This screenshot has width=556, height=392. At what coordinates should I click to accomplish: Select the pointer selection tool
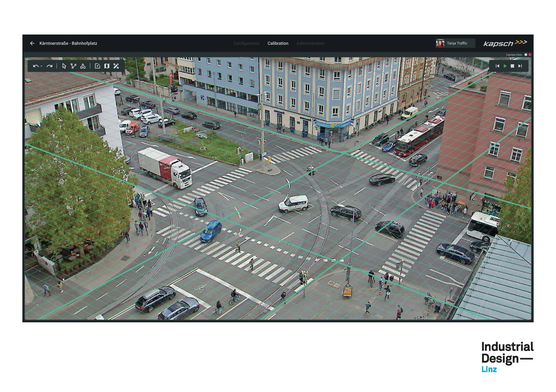pyautogui.click(x=64, y=66)
